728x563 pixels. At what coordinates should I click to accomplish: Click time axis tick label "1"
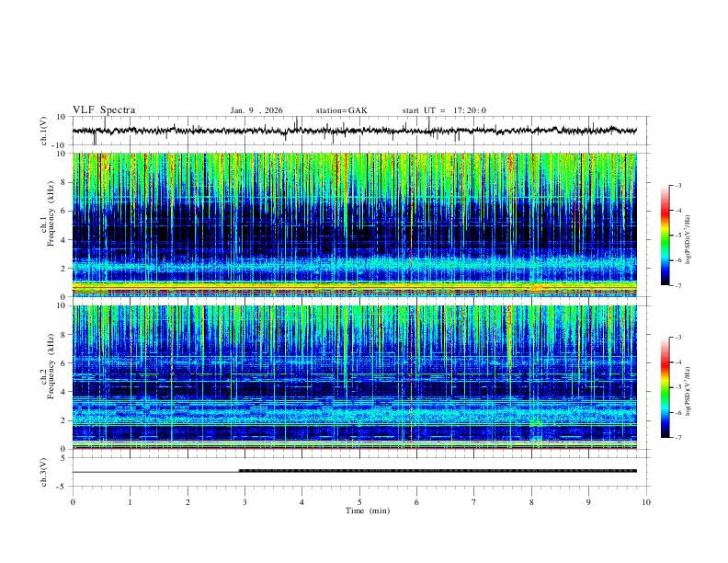(130, 502)
